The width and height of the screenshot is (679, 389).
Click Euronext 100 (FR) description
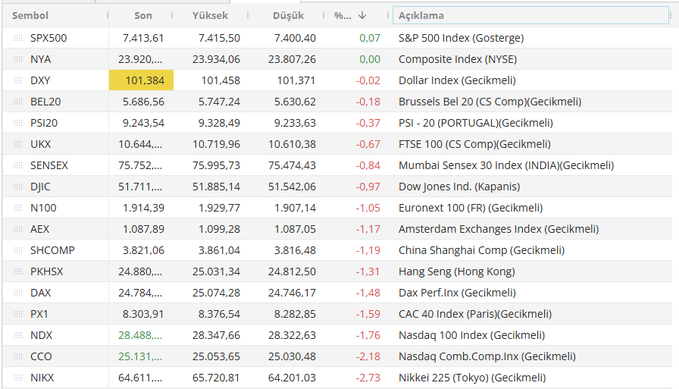coord(471,208)
